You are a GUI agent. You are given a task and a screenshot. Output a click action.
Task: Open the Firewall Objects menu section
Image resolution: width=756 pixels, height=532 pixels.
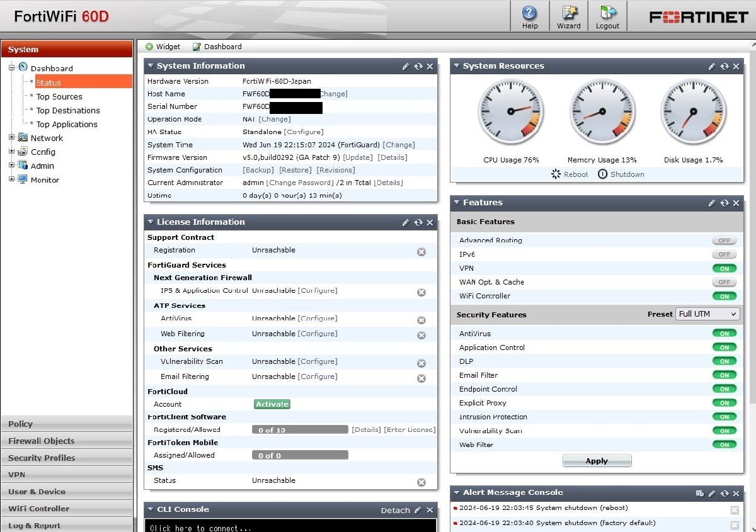tap(67, 441)
